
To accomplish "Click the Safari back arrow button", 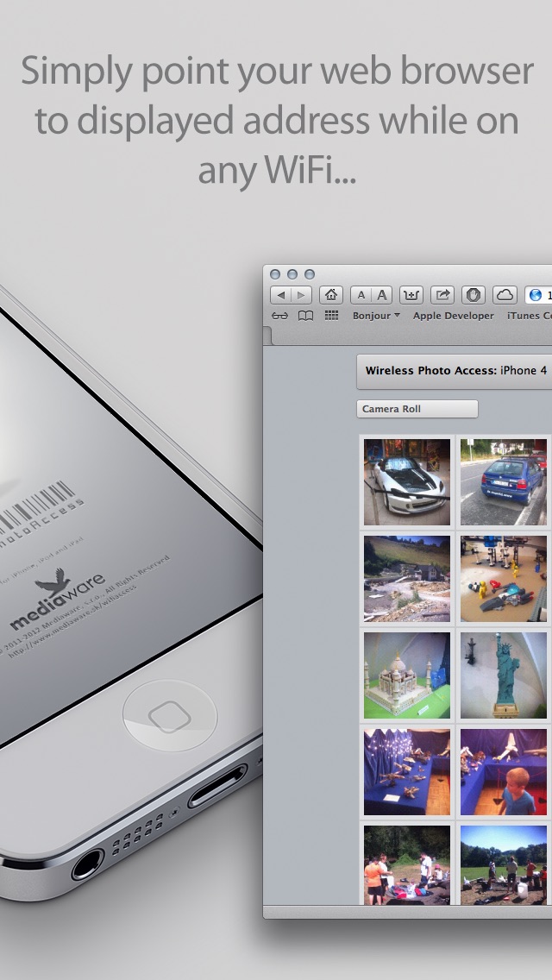I will 280,295.
